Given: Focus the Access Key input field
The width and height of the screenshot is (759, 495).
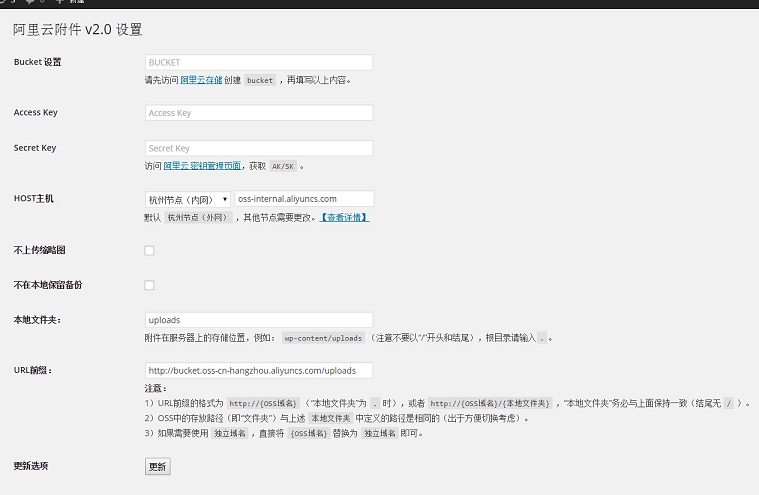Looking at the screenshot, I should [258, 113].
